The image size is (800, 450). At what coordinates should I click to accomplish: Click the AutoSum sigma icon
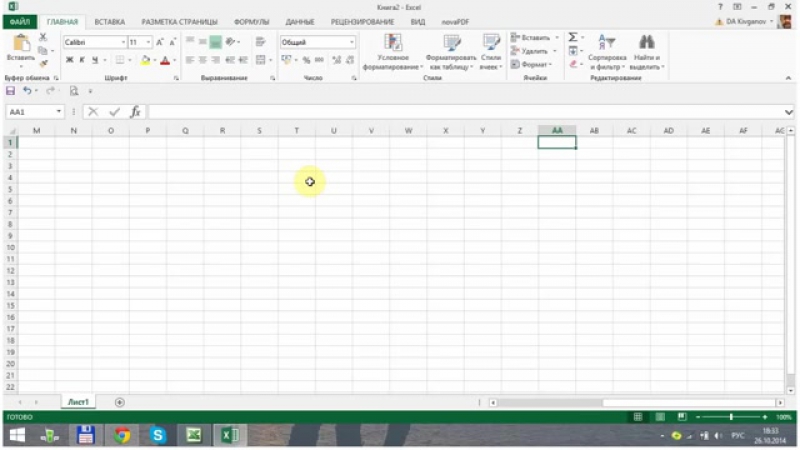[573, 38]
